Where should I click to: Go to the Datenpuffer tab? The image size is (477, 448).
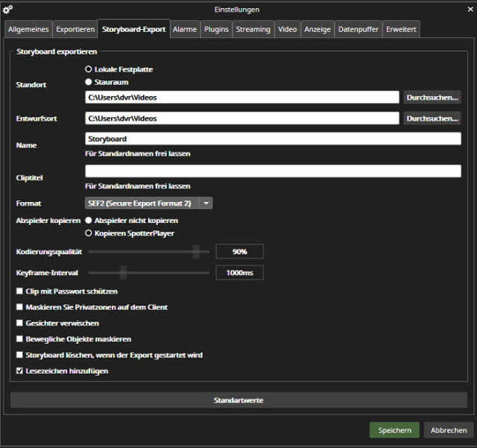[358, 29]
